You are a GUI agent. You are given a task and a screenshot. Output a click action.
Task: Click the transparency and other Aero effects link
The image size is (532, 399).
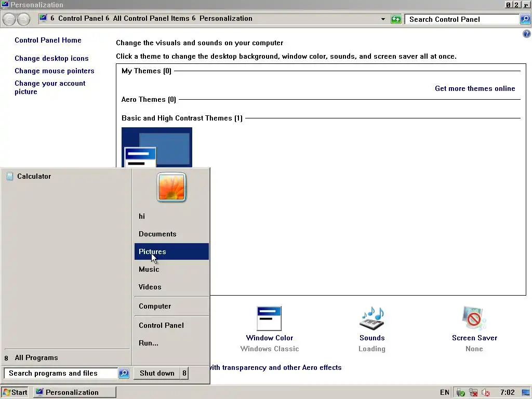(275, 367)
